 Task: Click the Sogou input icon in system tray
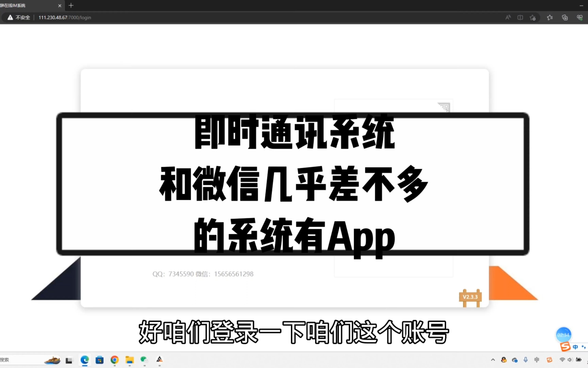[549, 360]
